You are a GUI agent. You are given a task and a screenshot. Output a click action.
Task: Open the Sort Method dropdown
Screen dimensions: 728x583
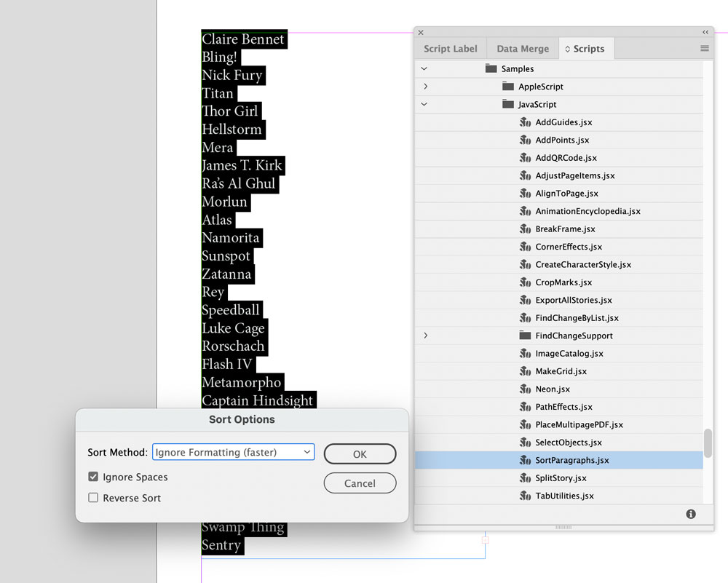tap(234, 452)
